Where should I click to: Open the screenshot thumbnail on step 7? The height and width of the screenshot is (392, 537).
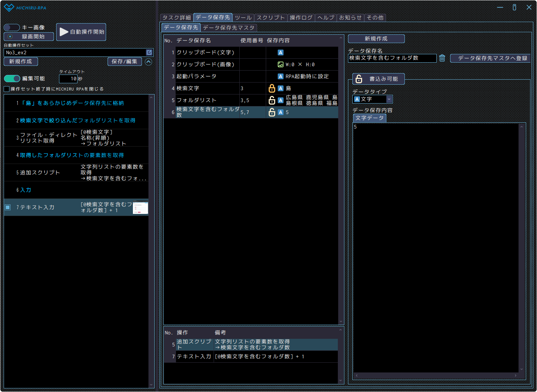[140, 208]
